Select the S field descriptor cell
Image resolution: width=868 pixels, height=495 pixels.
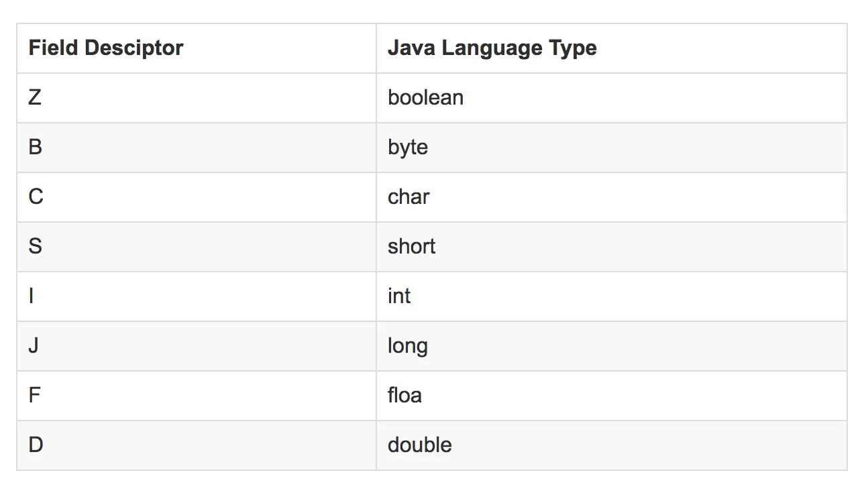pyautogui.click(x=35, y=247)
